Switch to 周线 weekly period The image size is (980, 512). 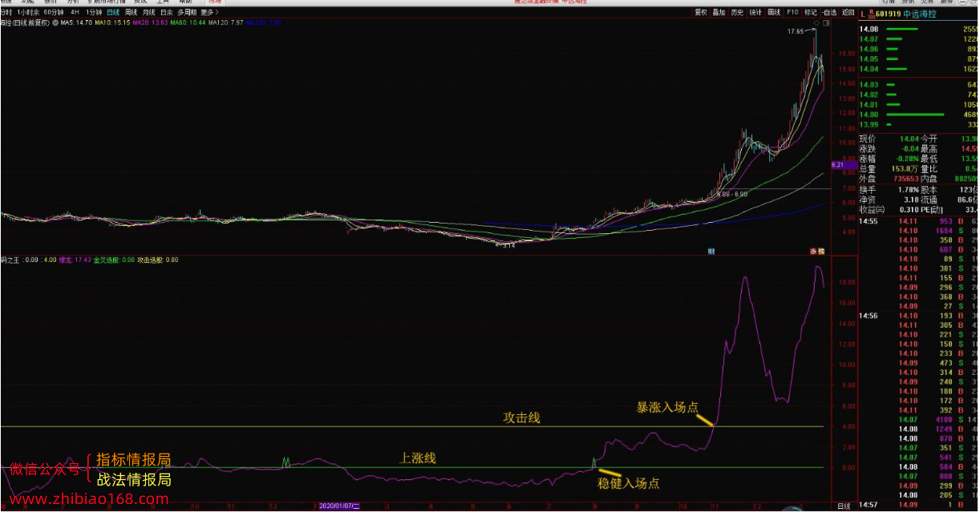click(131, 13)
